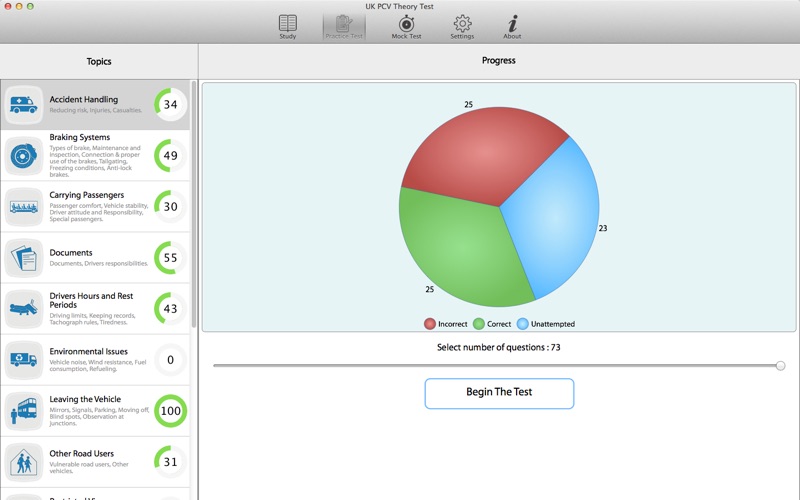Open the Study section

tap(287, 27)
